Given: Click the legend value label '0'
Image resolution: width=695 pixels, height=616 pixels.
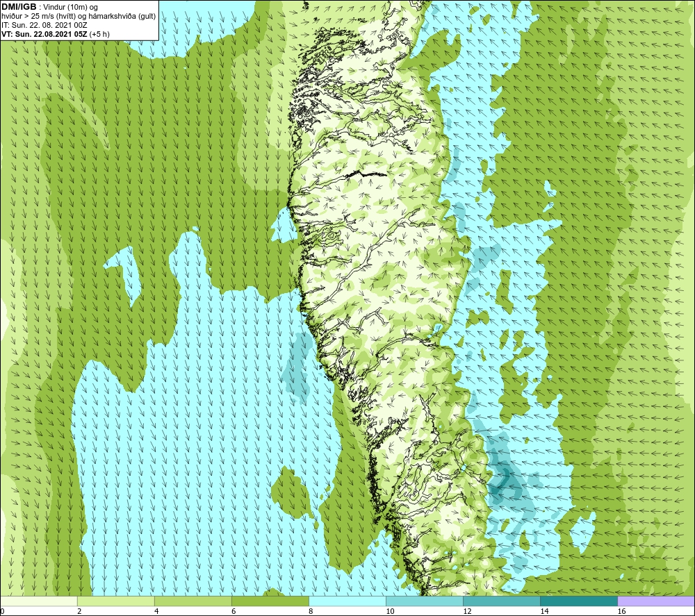Looking at the screenshot, I should pos(2,612).
